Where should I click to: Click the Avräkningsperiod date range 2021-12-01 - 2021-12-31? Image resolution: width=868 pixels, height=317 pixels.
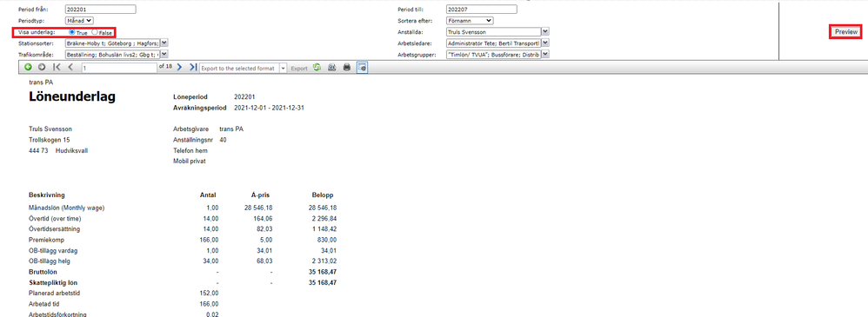269,108
